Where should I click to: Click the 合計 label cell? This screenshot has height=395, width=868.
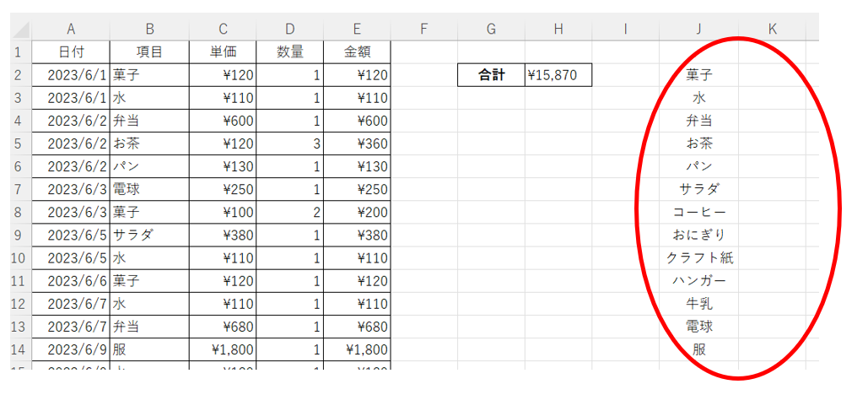click(x=491, y=75)
